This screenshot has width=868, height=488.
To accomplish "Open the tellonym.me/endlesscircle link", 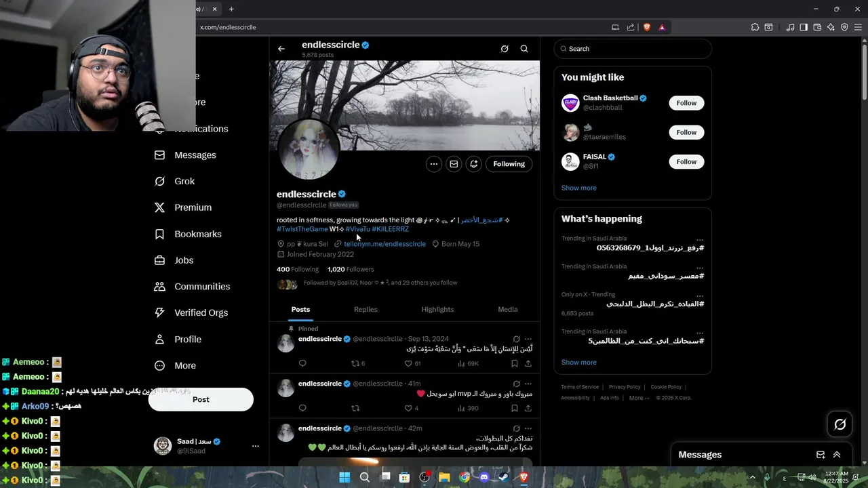I will (x=384, y=244).
